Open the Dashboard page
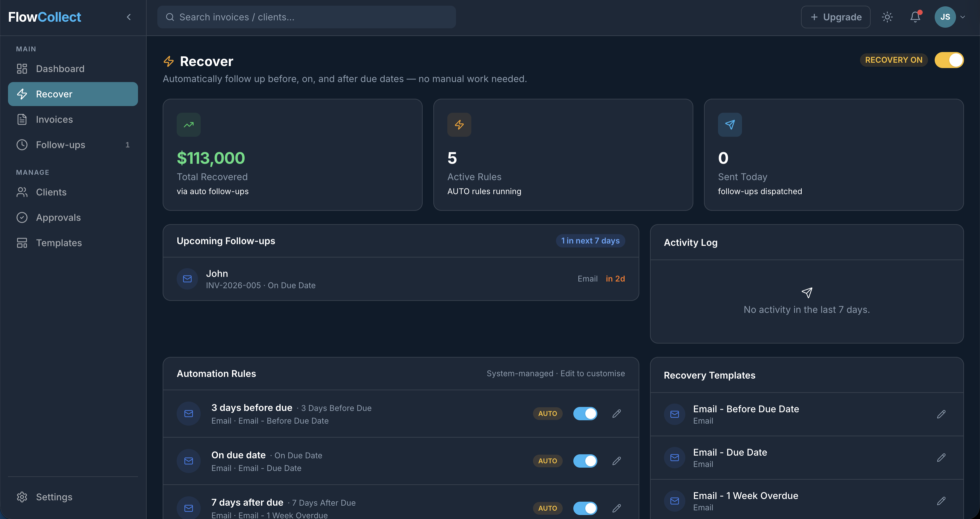This screenshot has width=980, height=519. click(73, 68)
